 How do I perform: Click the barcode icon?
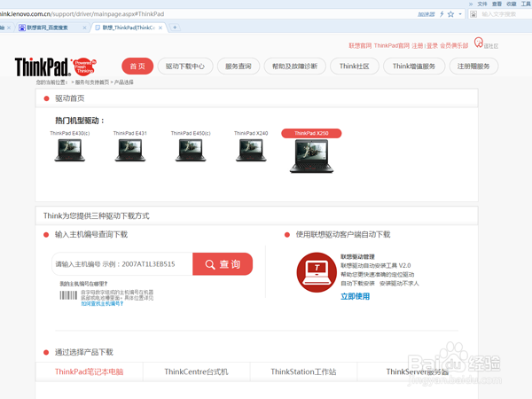click(68, 295)
